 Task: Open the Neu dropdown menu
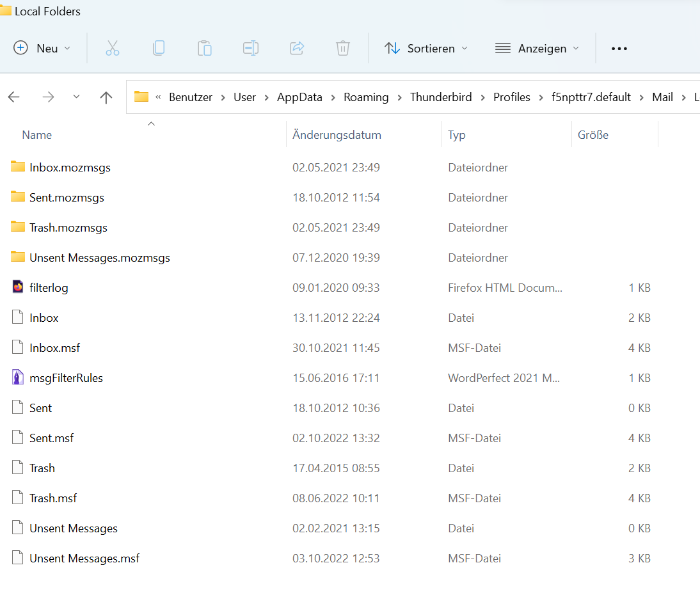point(42,48)
